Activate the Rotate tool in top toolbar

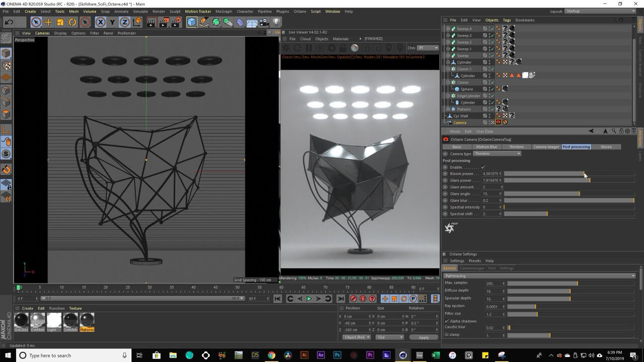(72, 22)
